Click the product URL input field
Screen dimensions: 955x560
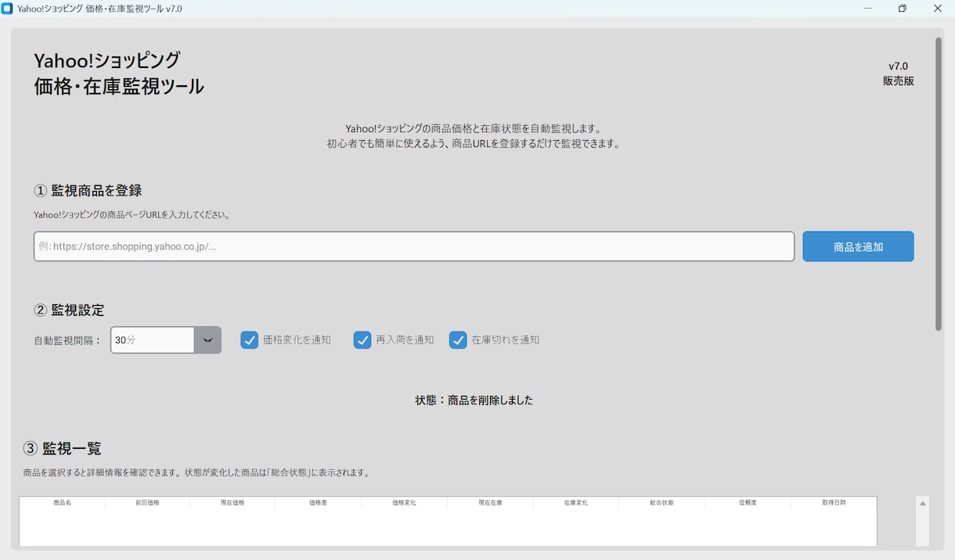(x=414, y=246)
